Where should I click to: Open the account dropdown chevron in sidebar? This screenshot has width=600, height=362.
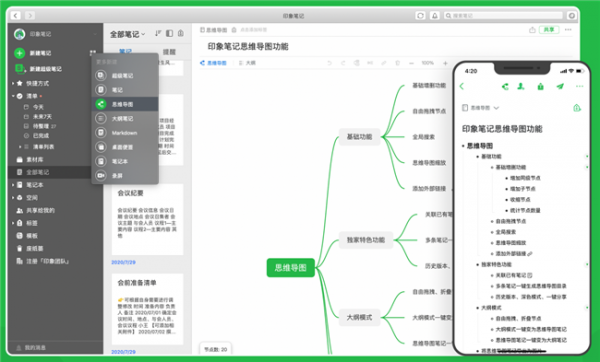pos(95,34)
